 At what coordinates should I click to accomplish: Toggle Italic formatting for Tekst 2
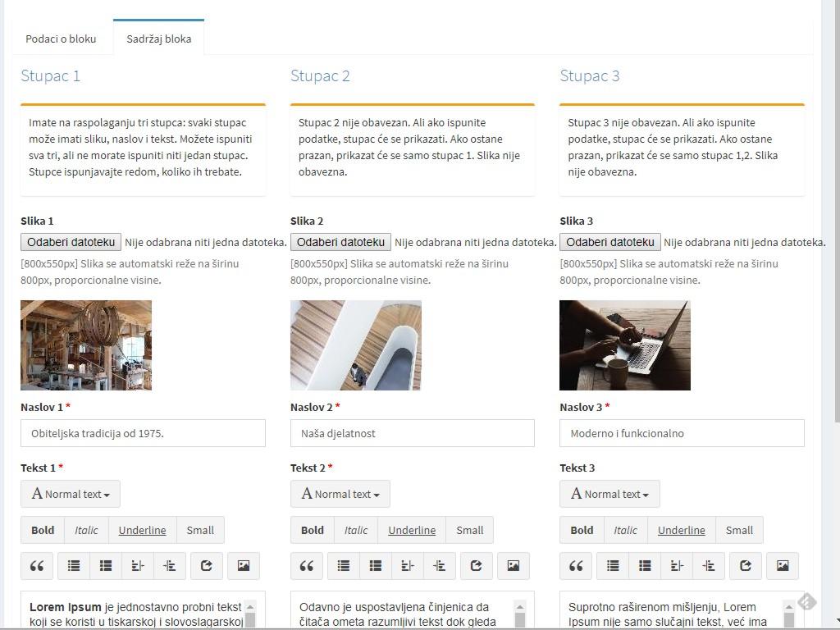356,531
